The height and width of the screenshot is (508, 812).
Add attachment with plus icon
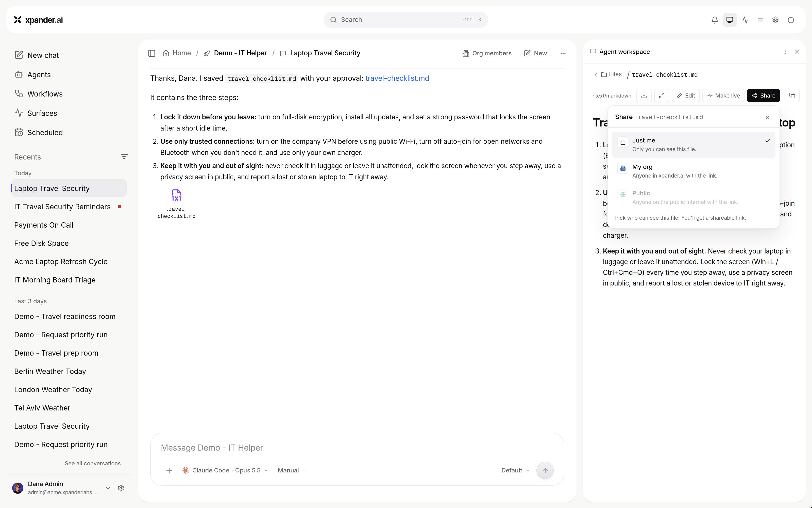click(x=169, y=471)
